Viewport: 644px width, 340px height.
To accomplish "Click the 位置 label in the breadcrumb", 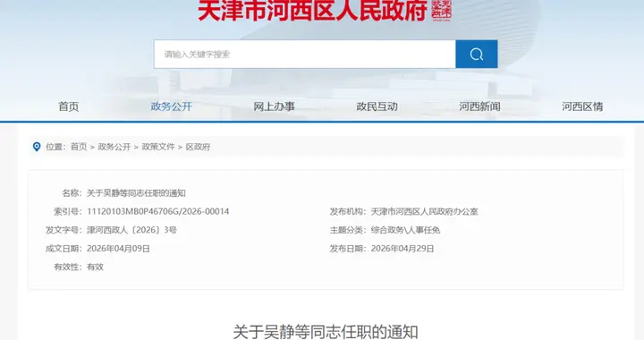I will (55, 147).
